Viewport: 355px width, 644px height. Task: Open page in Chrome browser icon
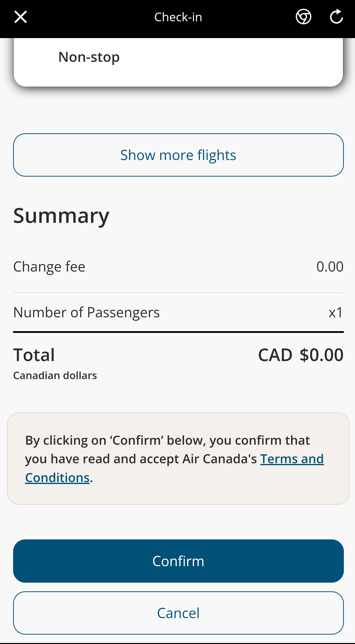[x=303, y=17]
